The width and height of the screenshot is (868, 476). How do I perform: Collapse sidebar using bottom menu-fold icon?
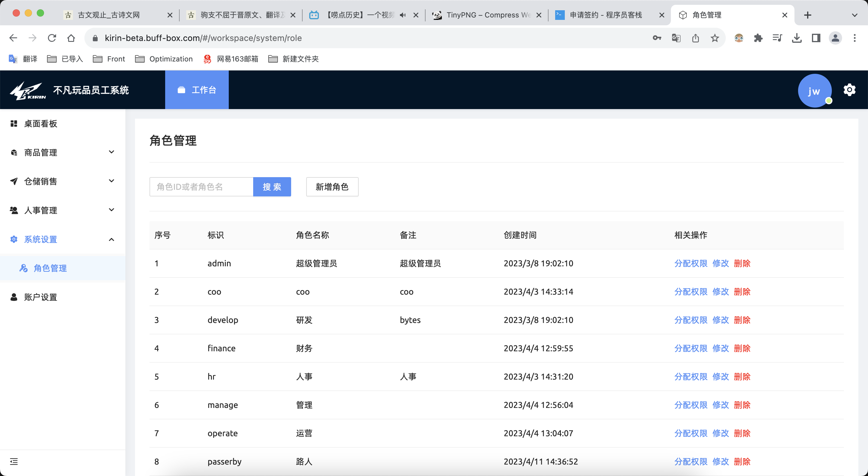point(14,461)
